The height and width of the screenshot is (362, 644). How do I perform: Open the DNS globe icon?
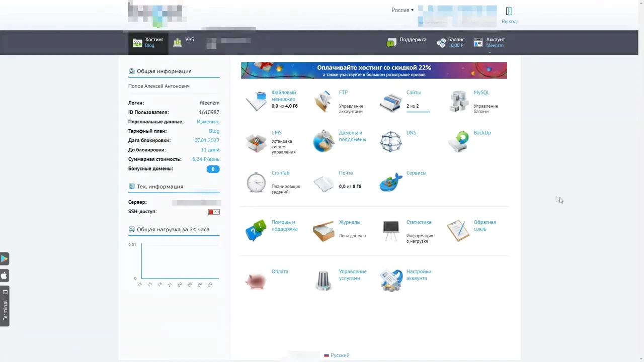click(391, 142)
